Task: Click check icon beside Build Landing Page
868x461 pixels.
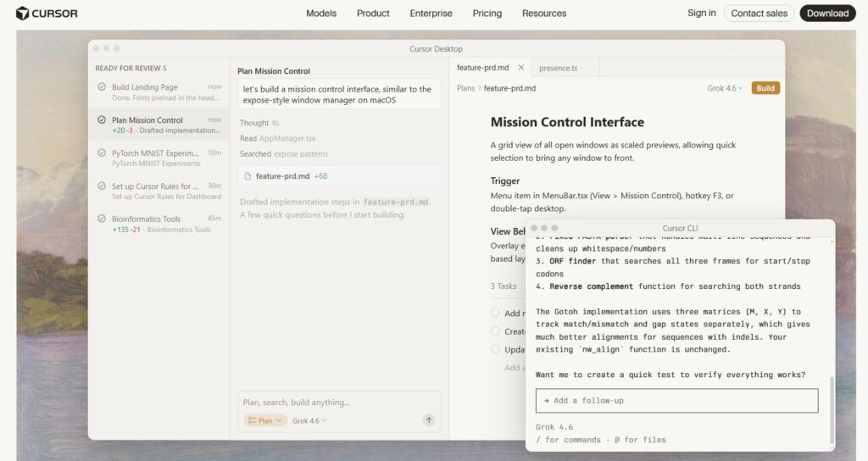Action: pos(102,87)
